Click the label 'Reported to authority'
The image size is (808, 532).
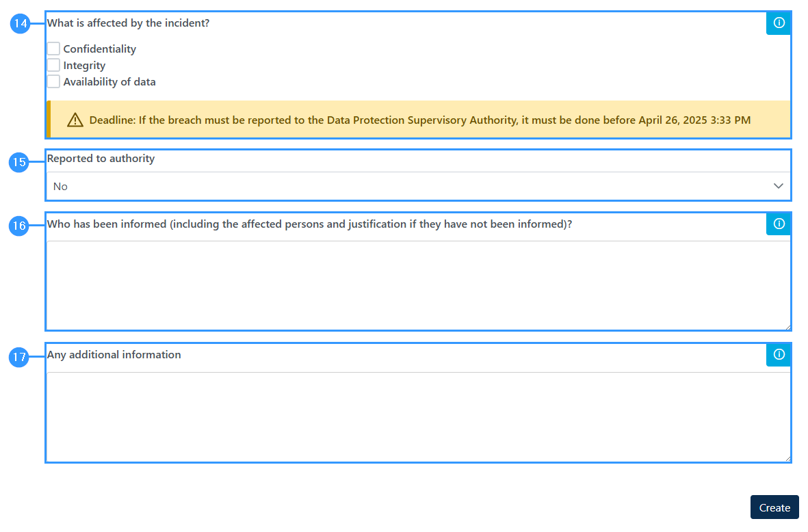(x=101, y=159)
